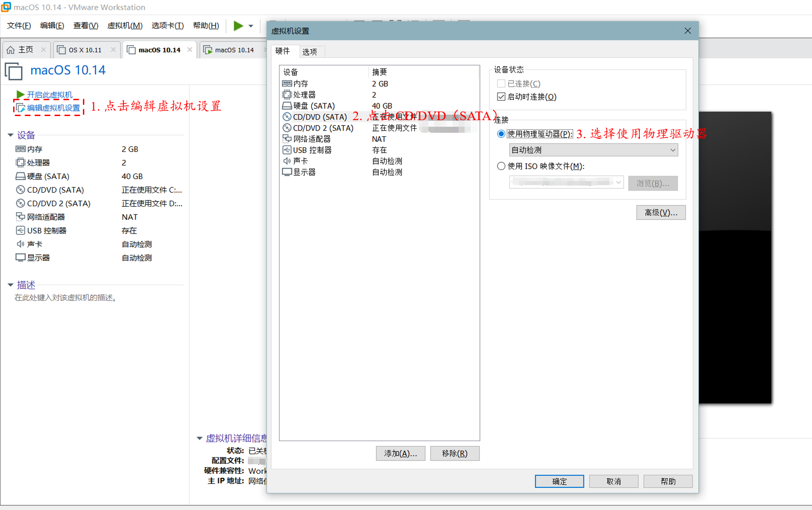
Task: Click the edit virtual machine settings icon
Action: click(x=20, y=108)
